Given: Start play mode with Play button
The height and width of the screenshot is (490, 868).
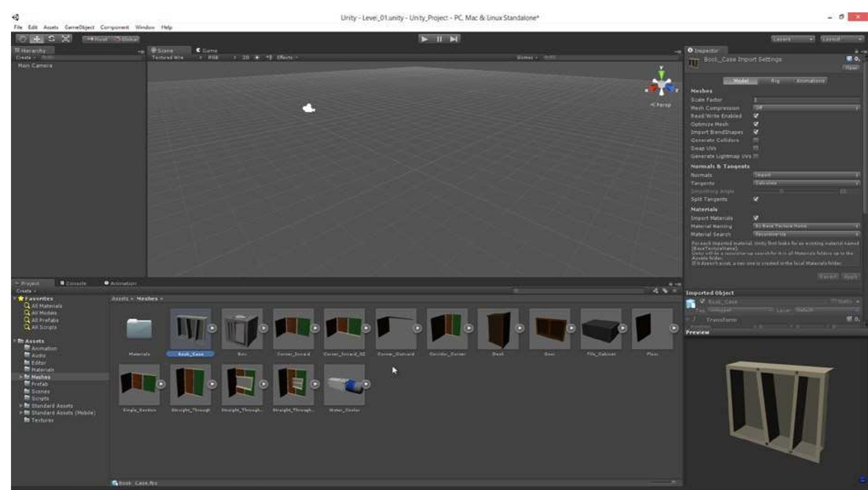Looking at the screenshot, I should [424, 39].
